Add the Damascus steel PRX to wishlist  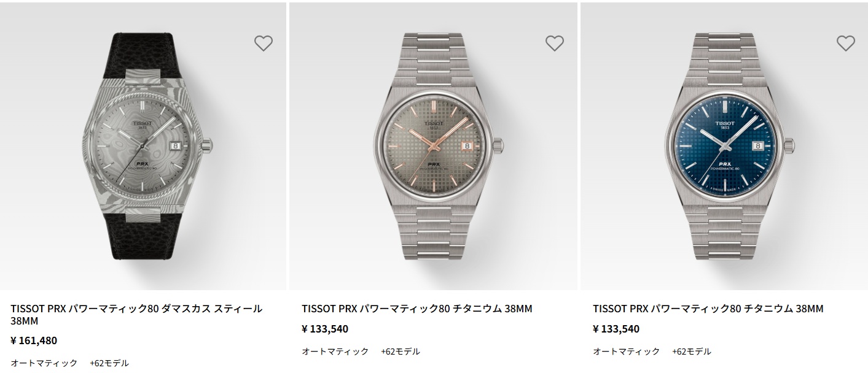263,43
